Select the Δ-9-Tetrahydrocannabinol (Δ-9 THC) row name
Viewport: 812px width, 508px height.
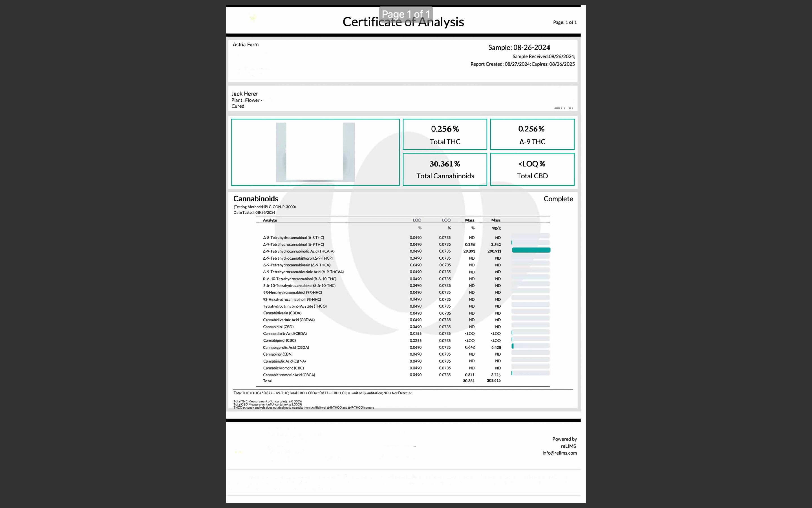pyautogui.click(x=294, y=245)
